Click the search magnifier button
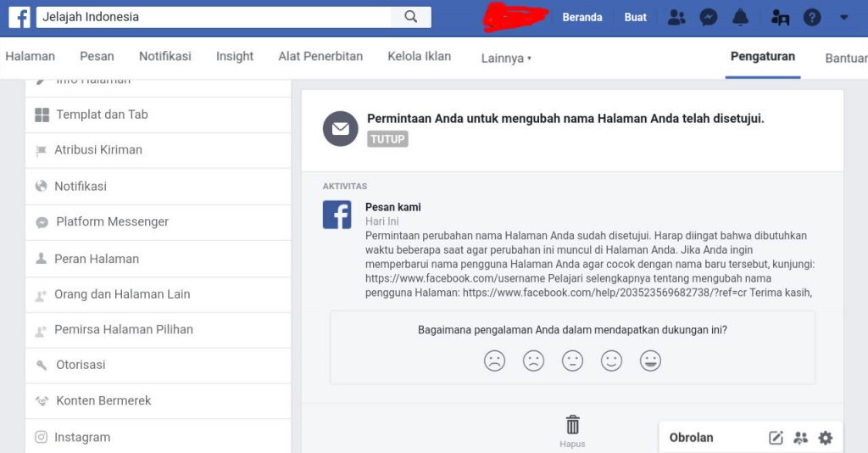868x453 pixels. (411, 17)
